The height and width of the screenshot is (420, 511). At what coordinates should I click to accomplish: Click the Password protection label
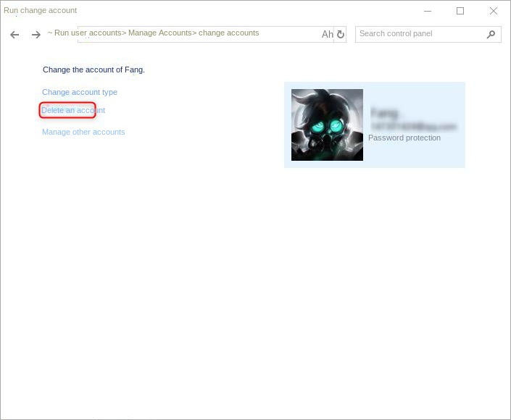pyautogui.click(x=404, y=138)
